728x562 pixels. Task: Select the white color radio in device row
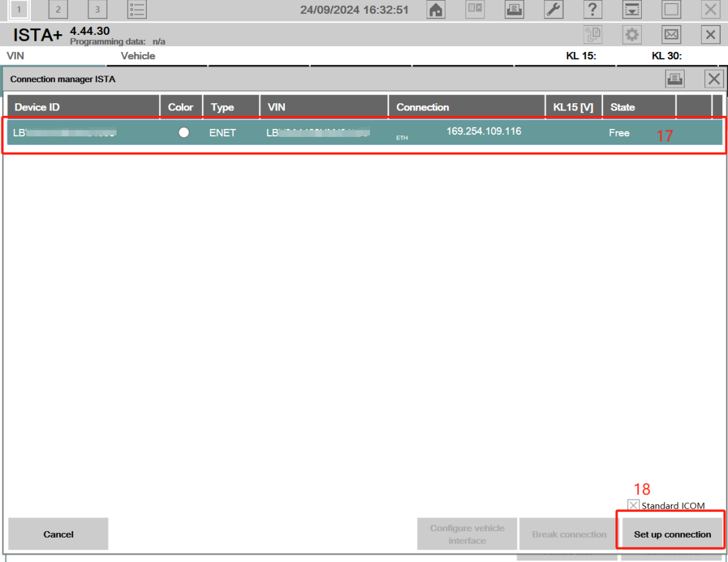pyautogui.click(x=184, y=132)
